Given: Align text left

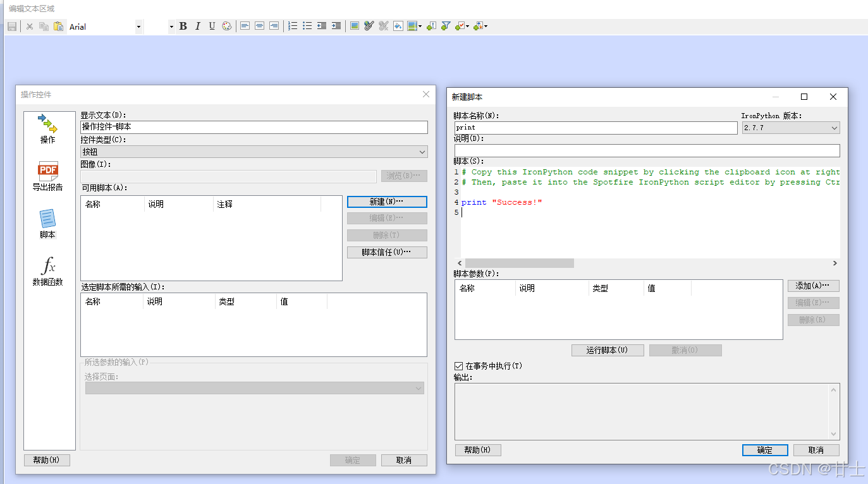Looking at the screenshot, I should click(x=245, y=27).
